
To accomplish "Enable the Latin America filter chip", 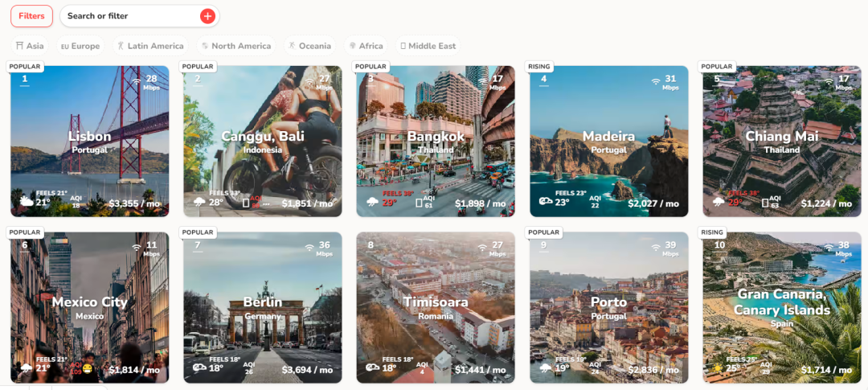I will tap(149, 46).
